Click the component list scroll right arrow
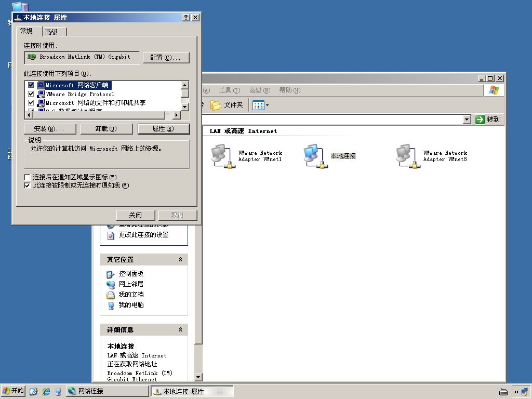The width and height of the screenshot is (532, 399). tap(176, 115)
